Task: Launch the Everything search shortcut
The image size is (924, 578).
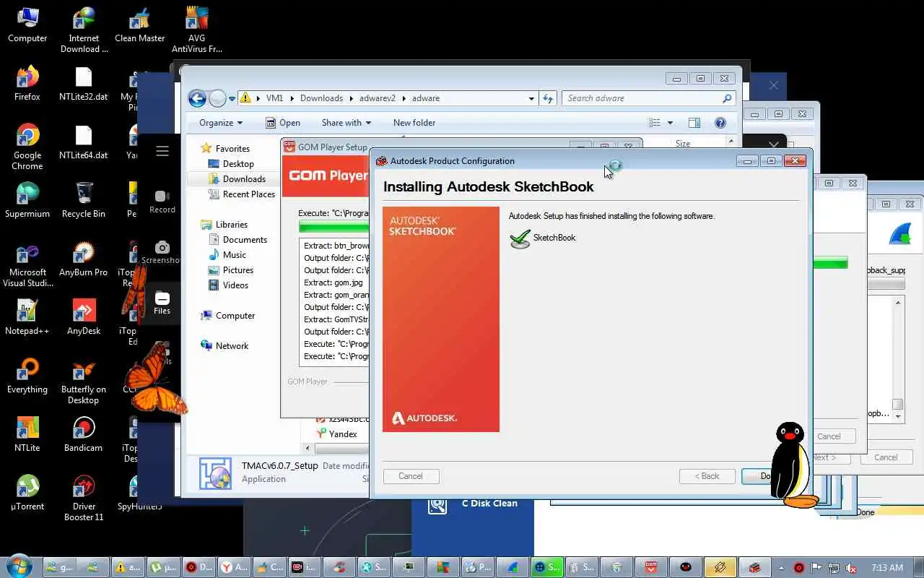Action: pyautogui.click(x=27, y=376)
